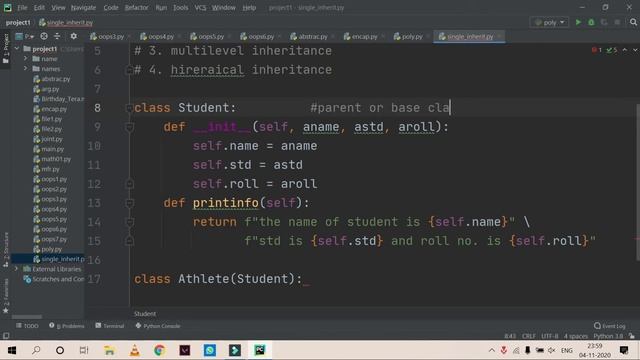Open the Tools menu
This screenshot has height=360, width=640.
tap(180, 7)
